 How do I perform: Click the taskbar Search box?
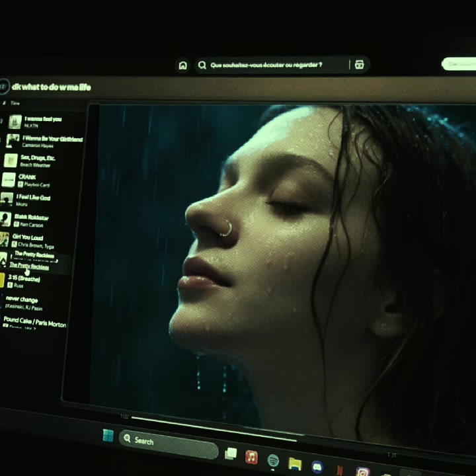pos(169,444)
